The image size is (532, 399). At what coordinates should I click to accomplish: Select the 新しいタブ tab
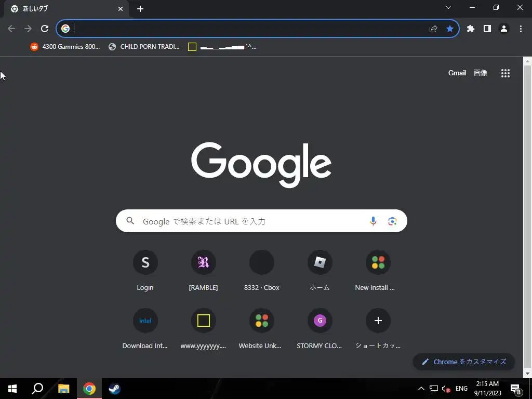(x=66, y=9)
